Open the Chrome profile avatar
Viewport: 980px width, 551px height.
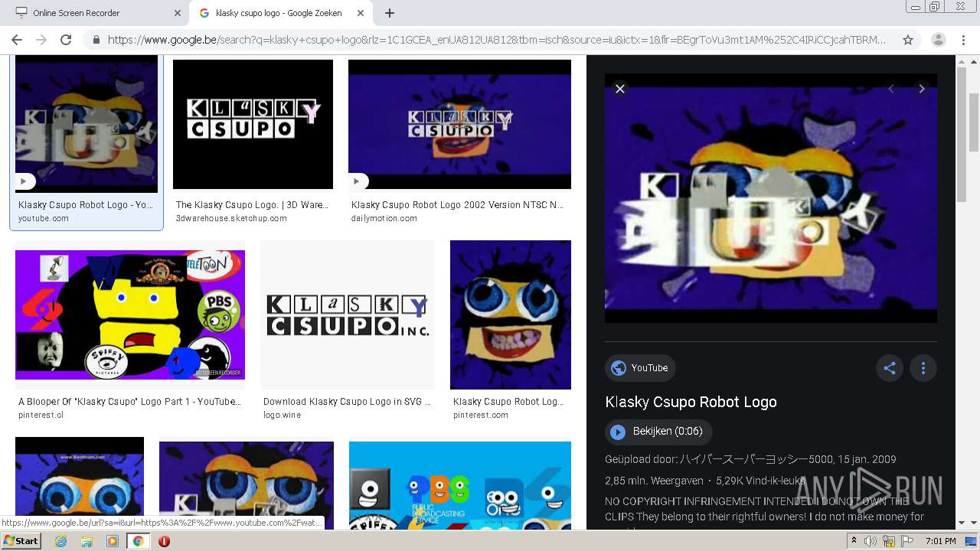939,40
